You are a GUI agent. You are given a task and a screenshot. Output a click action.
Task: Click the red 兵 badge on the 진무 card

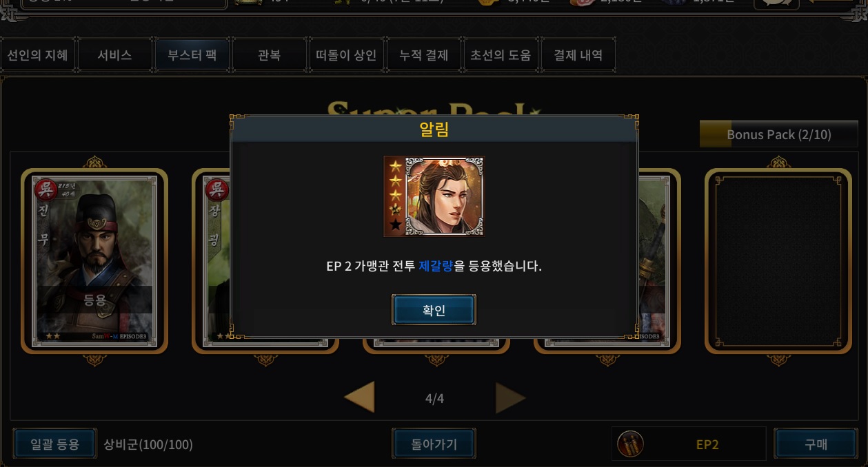click(x=46, y=188)
